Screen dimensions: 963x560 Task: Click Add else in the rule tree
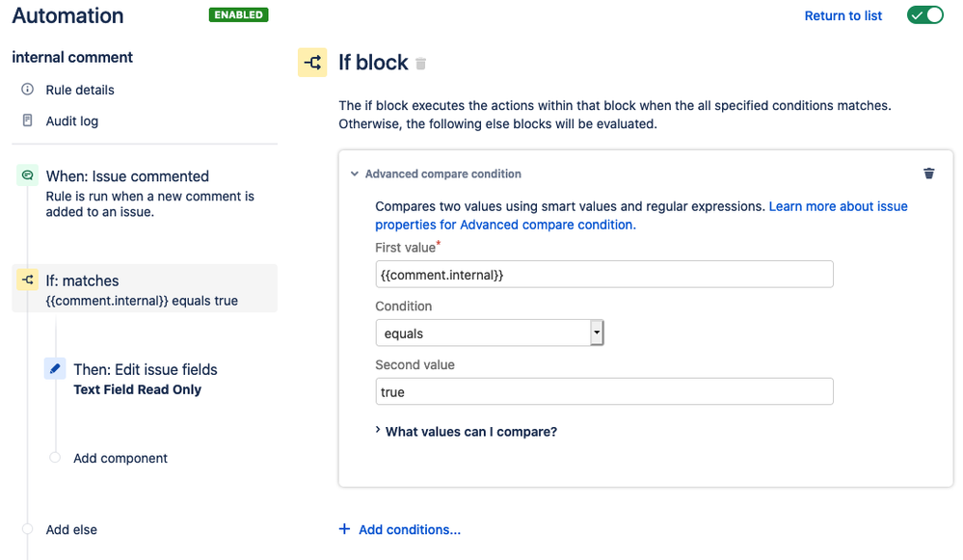click(71, 529)
